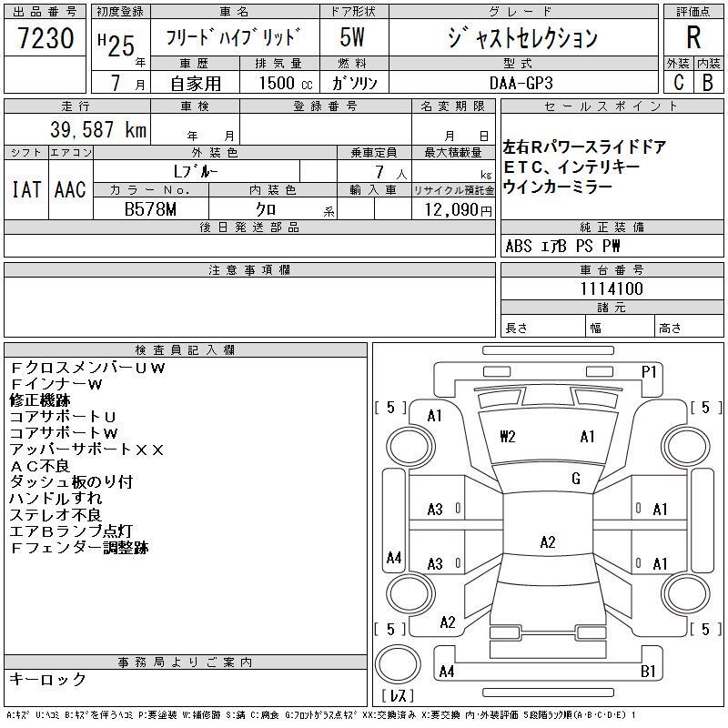The height and width of the screenshot is (728, 728).
Task: Select the レス label under the spare tire
Action: coord(398,695)
